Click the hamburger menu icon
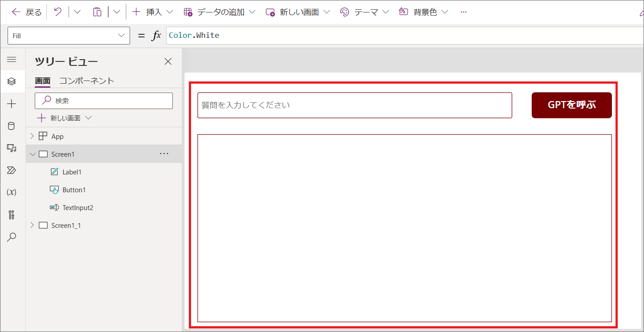Screen dimensions: 644x332 tap(12, 59)
